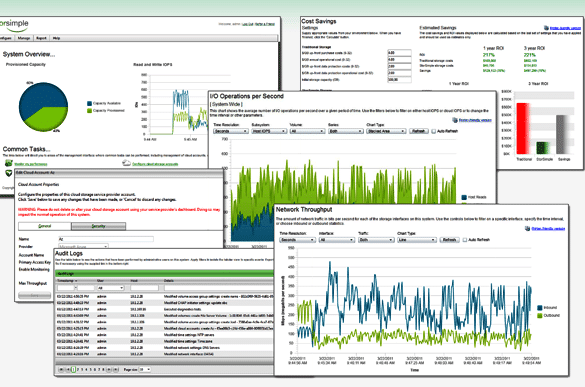585x387 pixels.
Task: Click the Inbound legend swatch in Network Throughput
Action: point(540,308)
